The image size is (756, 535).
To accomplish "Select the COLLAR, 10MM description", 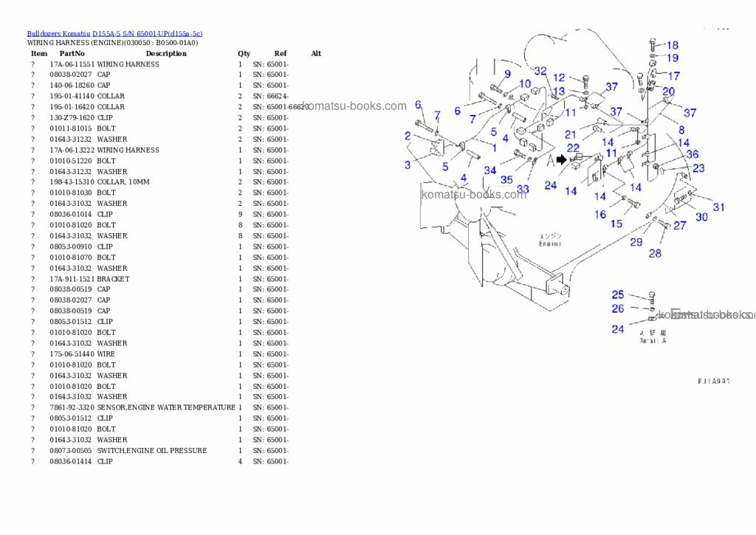I will pyautogui.click(x=123, y=182).
